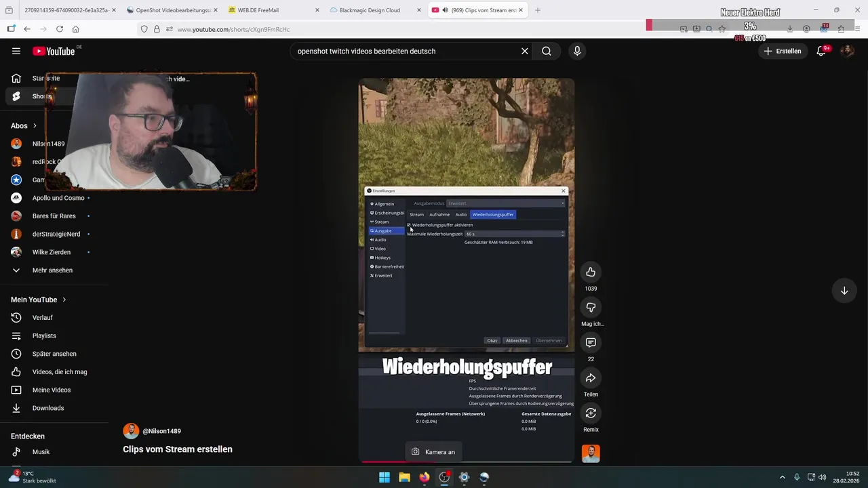The image size is (868, 488).
Task: Open the OBS Studio taskbar icon
Action: [x=444, y=477]
